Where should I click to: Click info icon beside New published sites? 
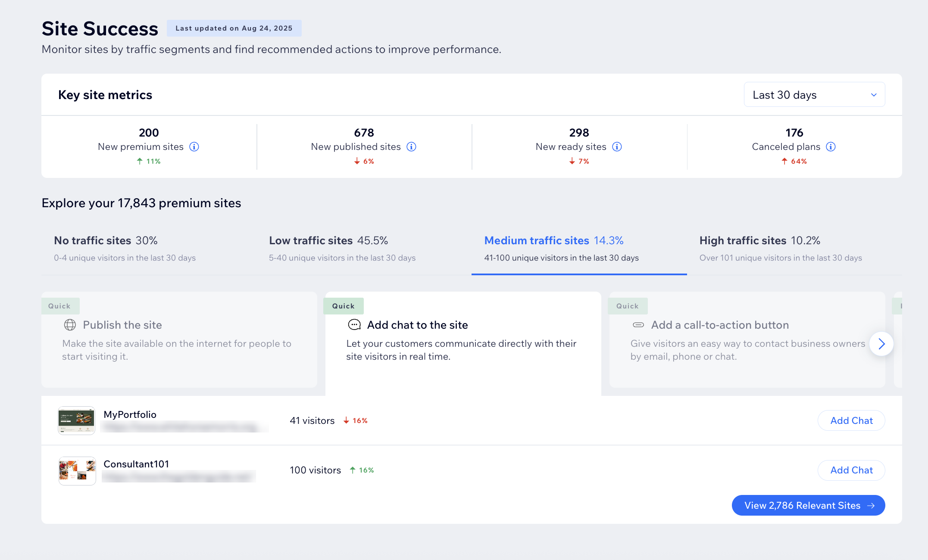tap(412, 147)
